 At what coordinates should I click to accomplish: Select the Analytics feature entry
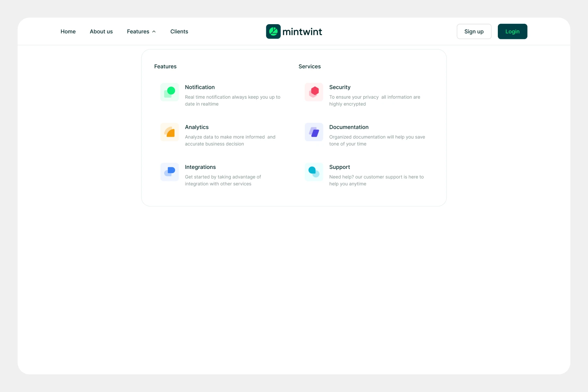[x=197, y=127]
